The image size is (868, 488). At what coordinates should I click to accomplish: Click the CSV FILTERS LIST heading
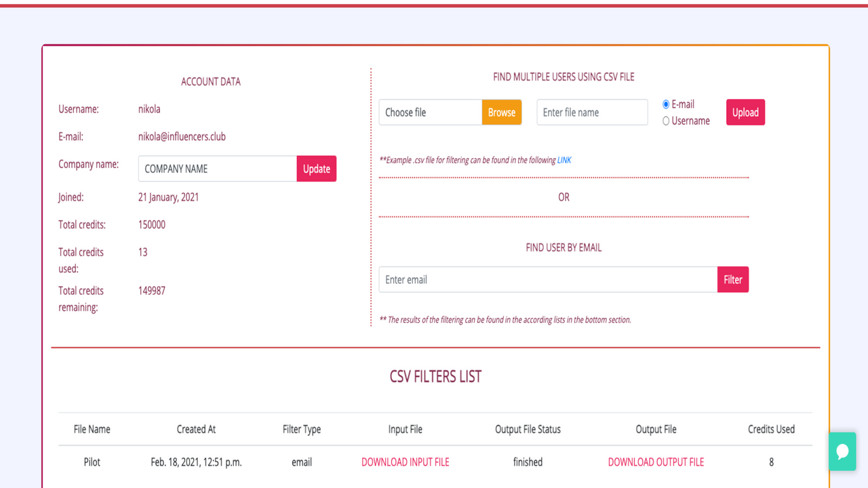click(x=435, y=376)
